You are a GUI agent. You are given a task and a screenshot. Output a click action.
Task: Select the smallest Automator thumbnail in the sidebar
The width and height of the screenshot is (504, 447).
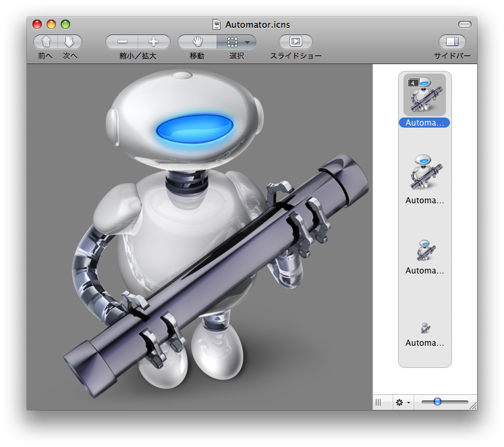[425, 328]
